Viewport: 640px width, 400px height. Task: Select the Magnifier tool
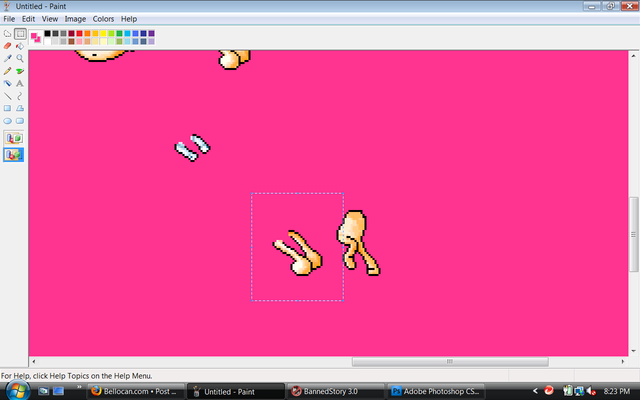pyautogui.click(x=20, y=58)
